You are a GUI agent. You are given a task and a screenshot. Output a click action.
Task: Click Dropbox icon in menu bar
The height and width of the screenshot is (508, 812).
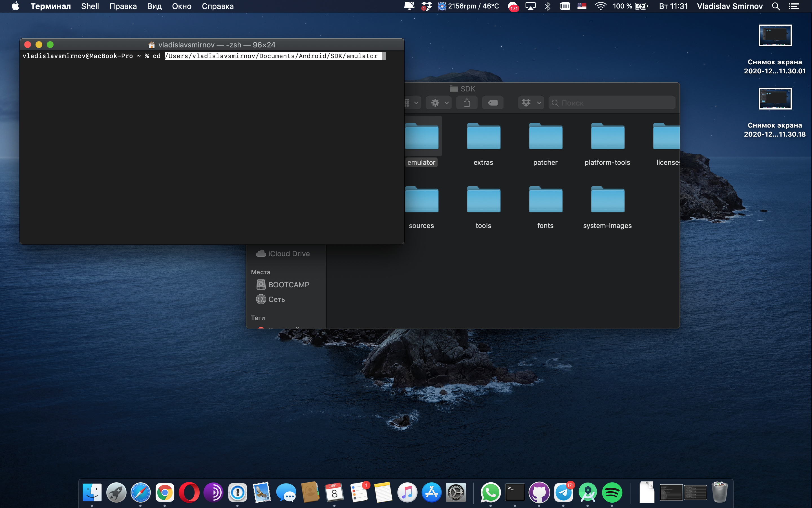click(427, 6)
